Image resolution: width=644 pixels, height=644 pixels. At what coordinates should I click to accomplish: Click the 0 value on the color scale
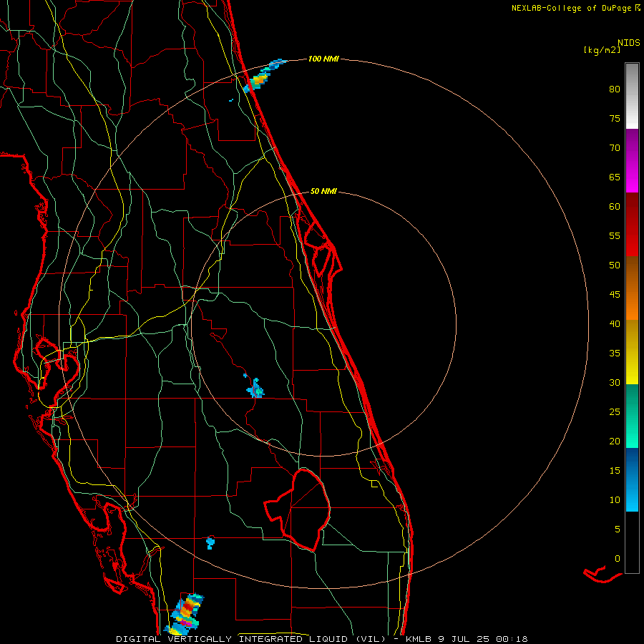[618, 559]
